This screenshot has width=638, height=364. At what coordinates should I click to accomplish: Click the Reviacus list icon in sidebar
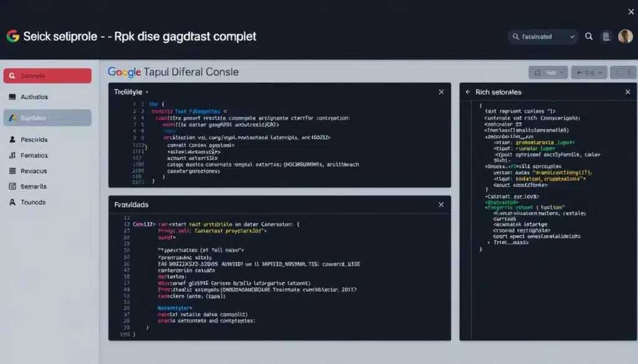(x=12, y=170)
